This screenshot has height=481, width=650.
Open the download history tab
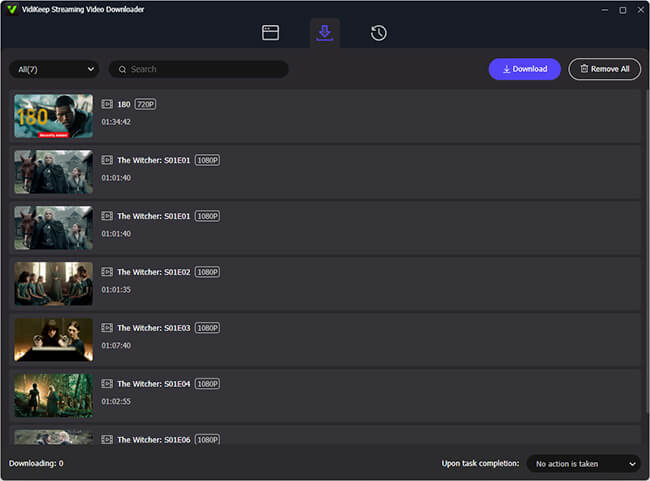tap(378, 33)
